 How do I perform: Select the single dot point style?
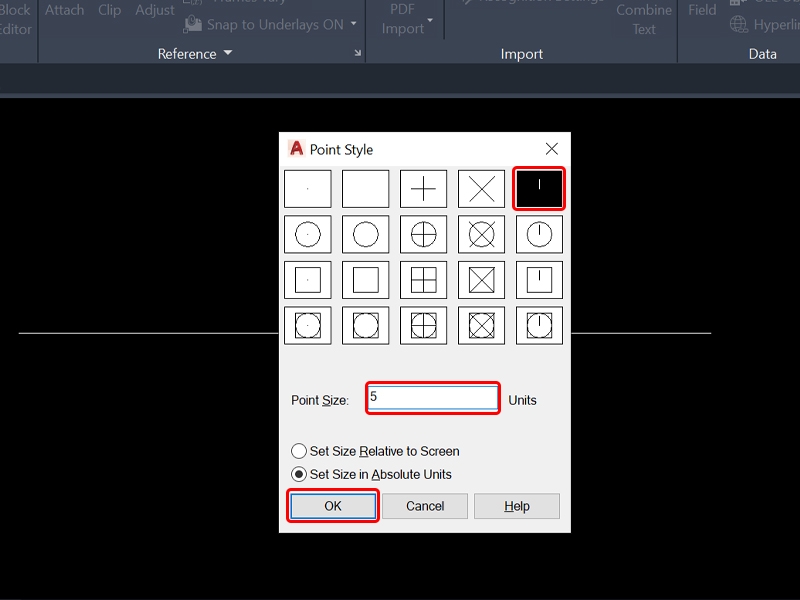pyautogui.click(x=308, y=189)
